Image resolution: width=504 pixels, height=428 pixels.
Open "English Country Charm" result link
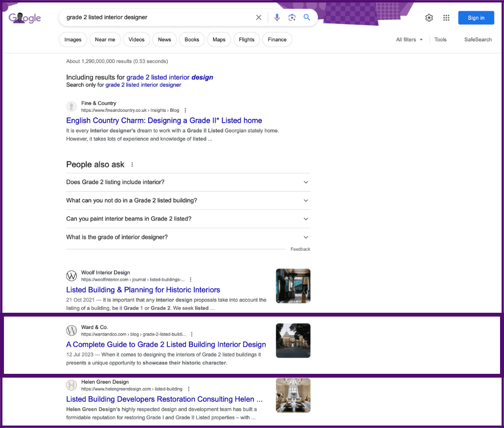tap(164, 121)
